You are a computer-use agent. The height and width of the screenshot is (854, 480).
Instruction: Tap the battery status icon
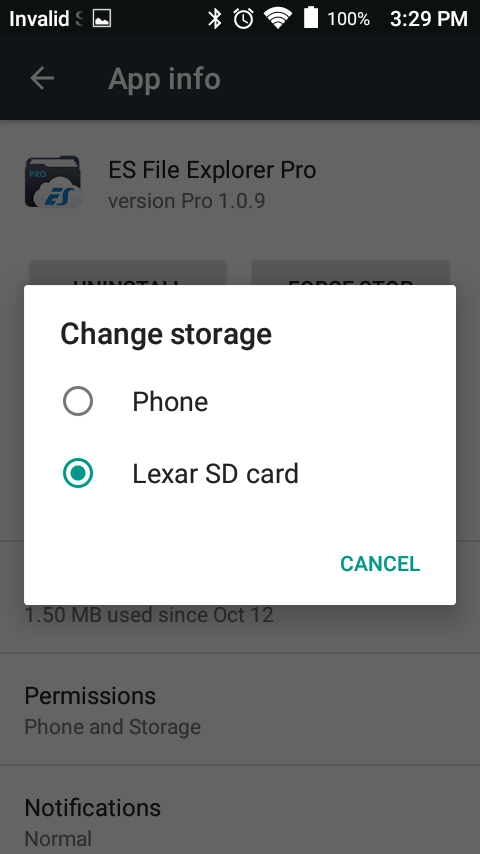click(311, 18)
